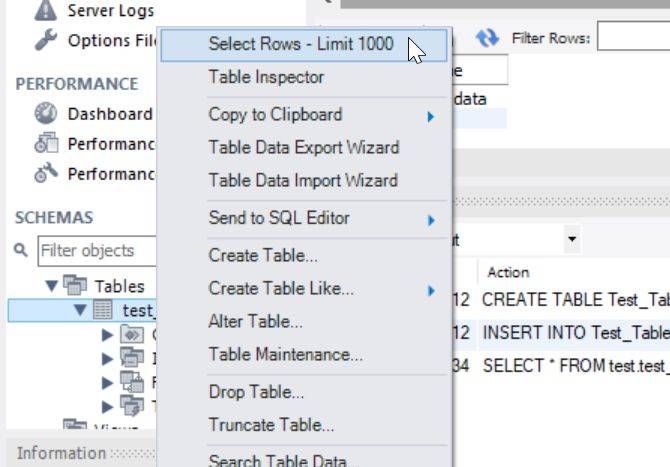This screenshot has width=670, height=467.
Task: Click the refresh arrows icon beside Filter Rows
Action: click(x=487, y=38)
